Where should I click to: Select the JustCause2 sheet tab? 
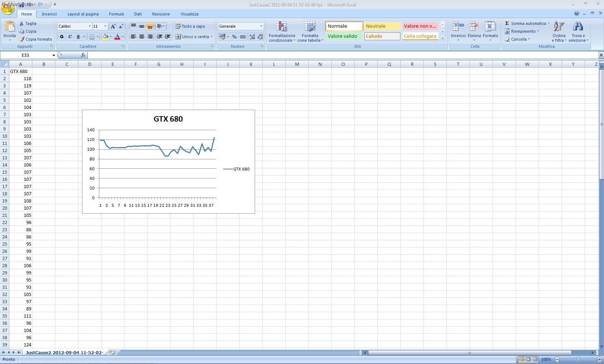[64, 352]
